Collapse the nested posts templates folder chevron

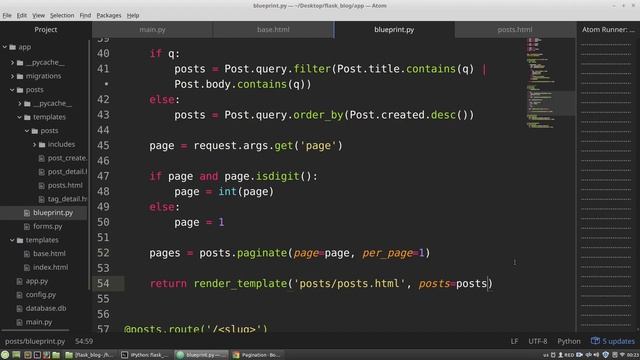tap(27, 131)
